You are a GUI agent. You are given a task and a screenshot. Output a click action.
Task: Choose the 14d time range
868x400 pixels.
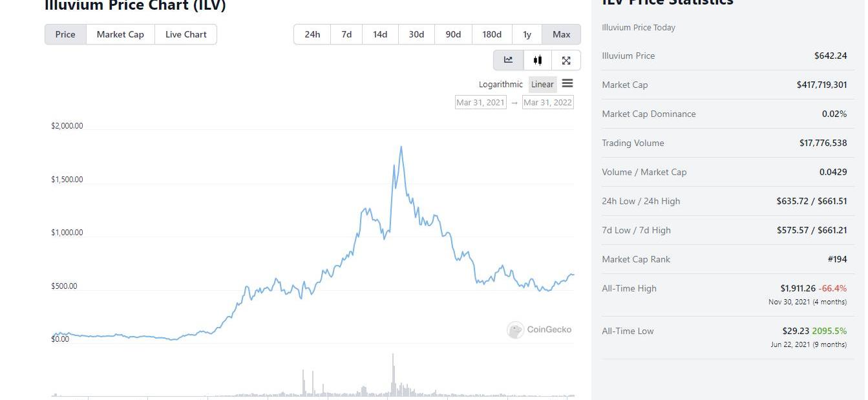point(380,34)
